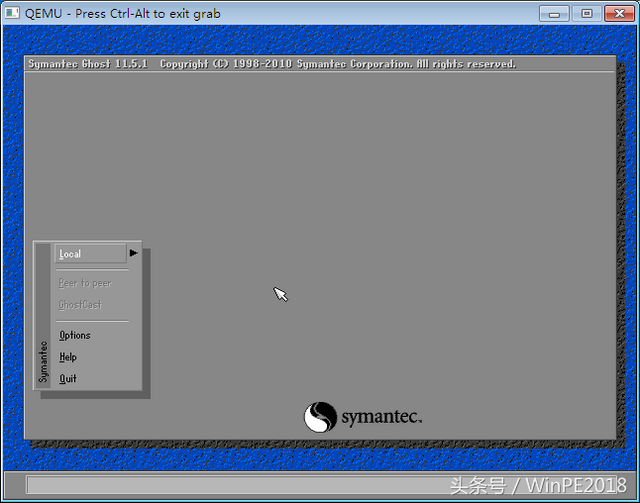Click the disabled GhostCast entry
Viewport: 640px width, 503px height.
pos(80,305)
